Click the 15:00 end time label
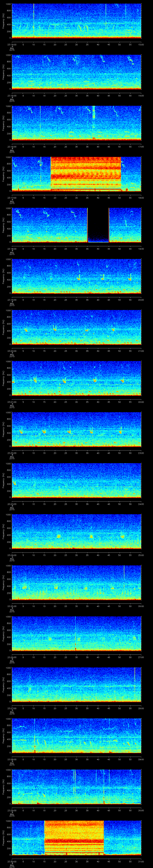 [x=141, y=44]
